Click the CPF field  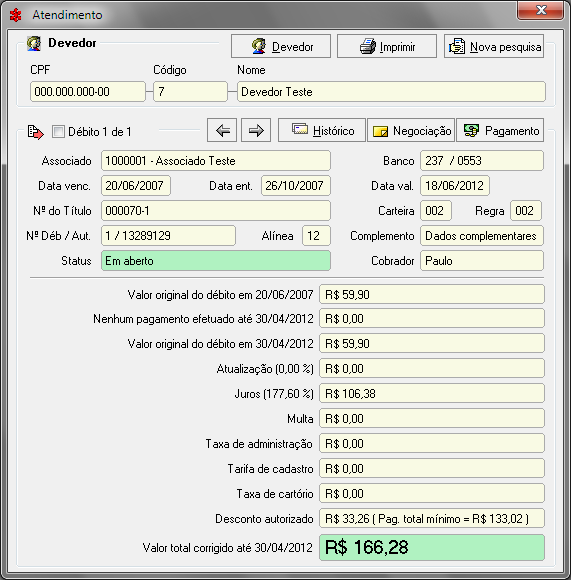coord(88,91)
